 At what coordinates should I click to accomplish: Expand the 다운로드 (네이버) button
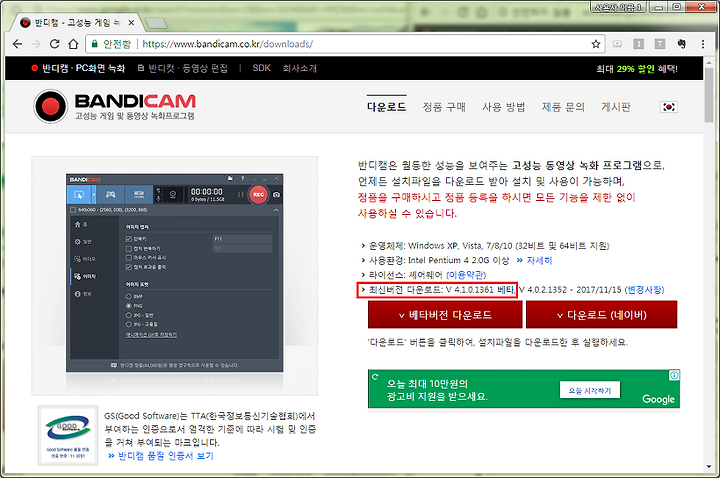click(x=602, y=315)
